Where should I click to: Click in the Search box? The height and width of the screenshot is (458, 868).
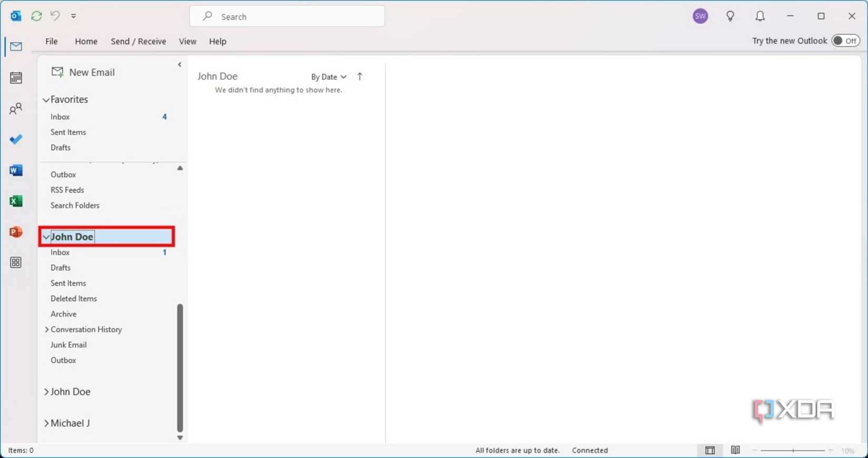287,16
